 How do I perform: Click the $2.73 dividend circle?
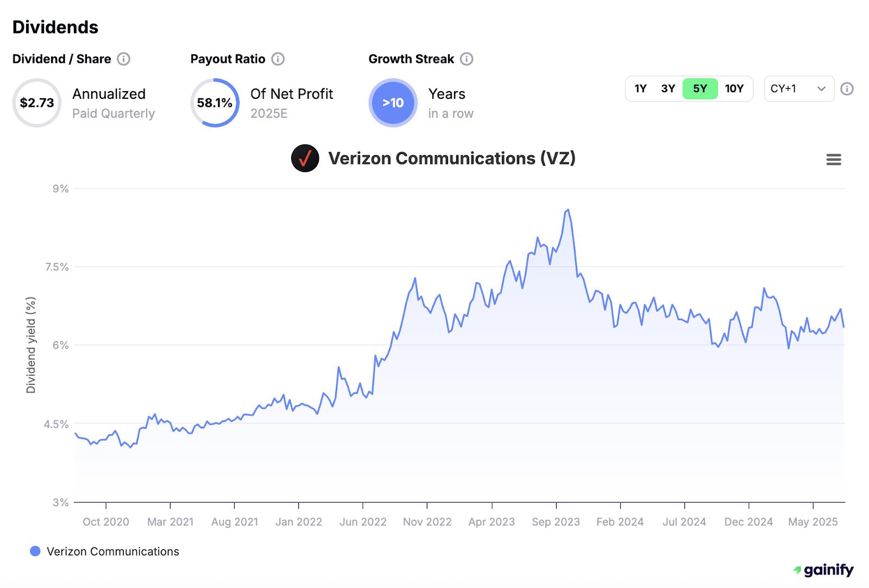pos(37,103)
